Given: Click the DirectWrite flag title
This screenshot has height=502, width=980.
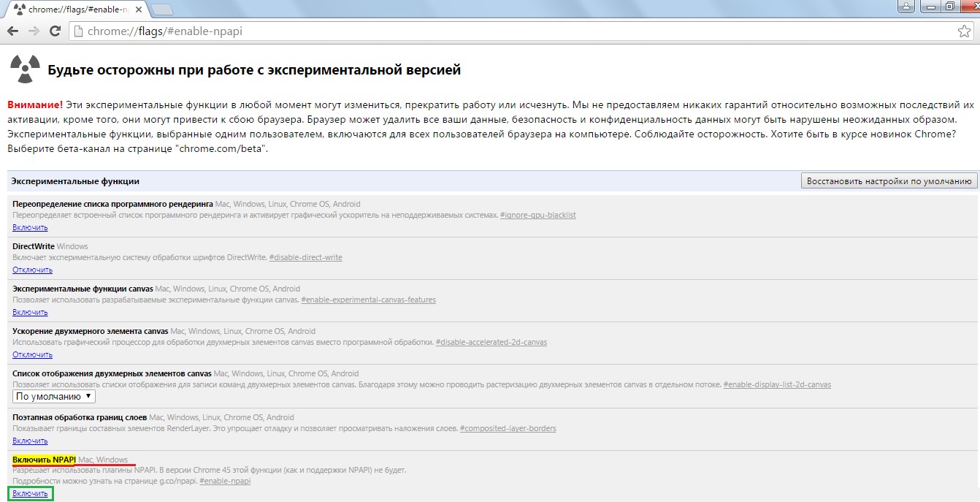Looking at the screenshot, I should [x=33, y=246].
